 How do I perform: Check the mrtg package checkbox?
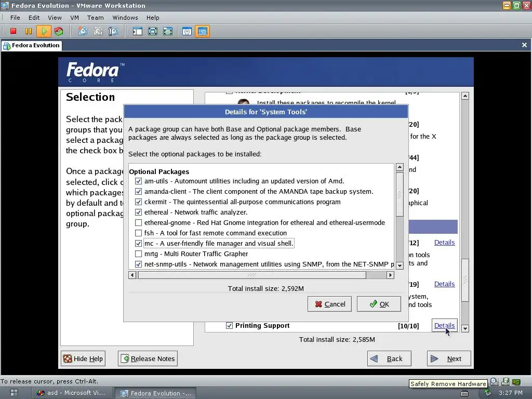[138, 254]
